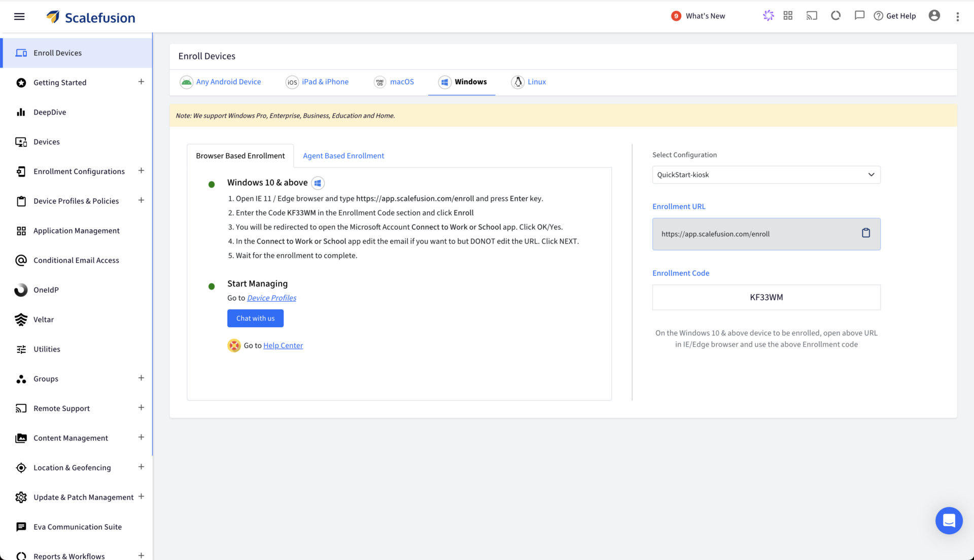
Task: Click the copy icon for the Enrollment URL
Action: pos(865,233)
